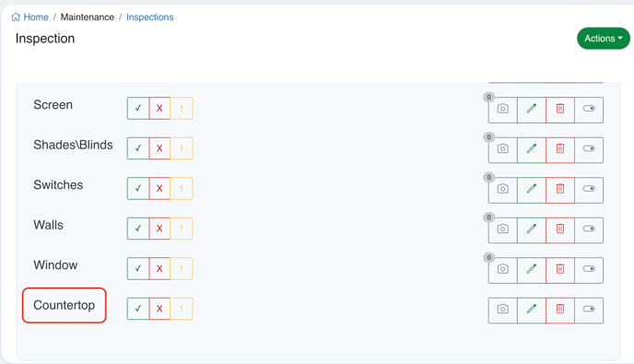Viewport: 634px width, 364px height.
Task: Open the Actions dropdown menu
Action: click(604, 39)
